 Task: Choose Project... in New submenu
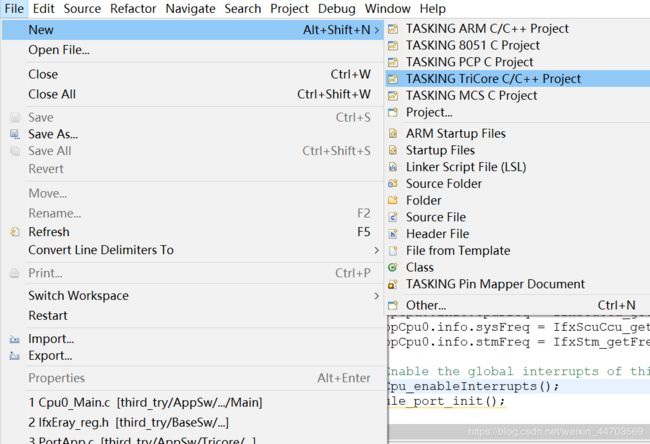[x=518, y=112]
